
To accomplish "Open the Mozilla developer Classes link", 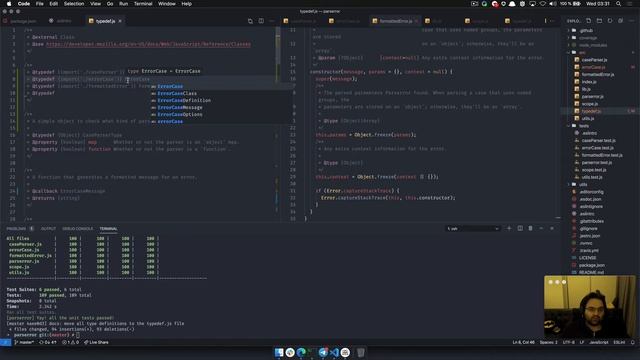I will pos(149,44).
